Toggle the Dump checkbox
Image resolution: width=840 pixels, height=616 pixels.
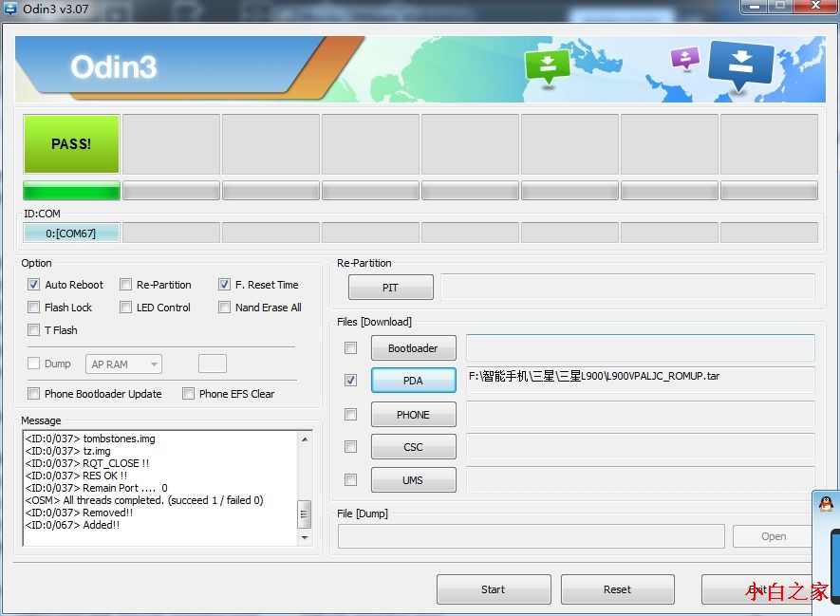coord(34,364)
